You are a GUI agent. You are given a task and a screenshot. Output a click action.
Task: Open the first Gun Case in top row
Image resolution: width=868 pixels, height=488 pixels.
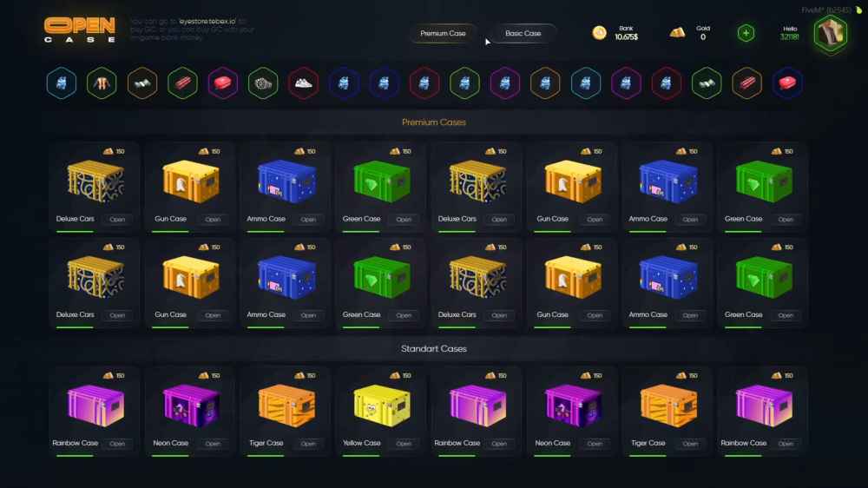213,220
